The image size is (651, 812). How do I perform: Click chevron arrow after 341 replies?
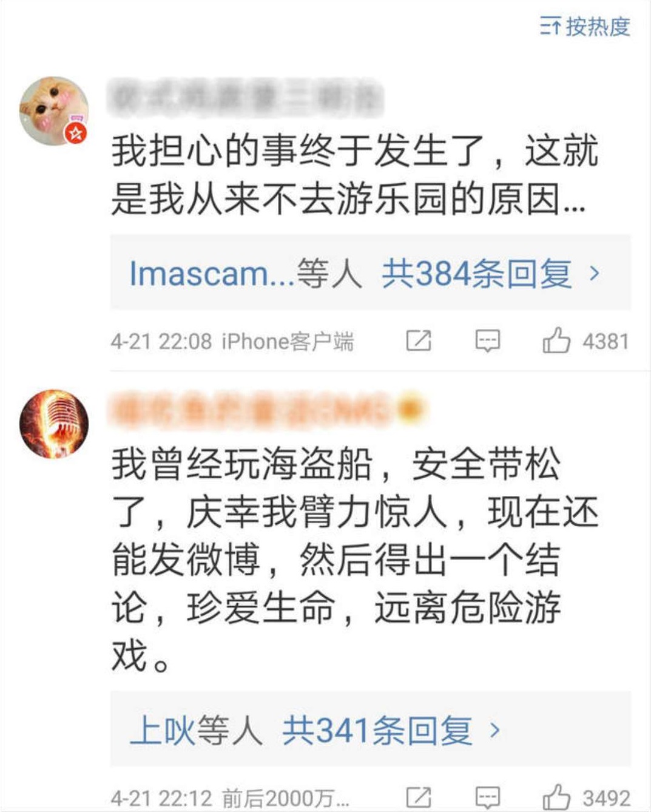[x=495, y=730]
